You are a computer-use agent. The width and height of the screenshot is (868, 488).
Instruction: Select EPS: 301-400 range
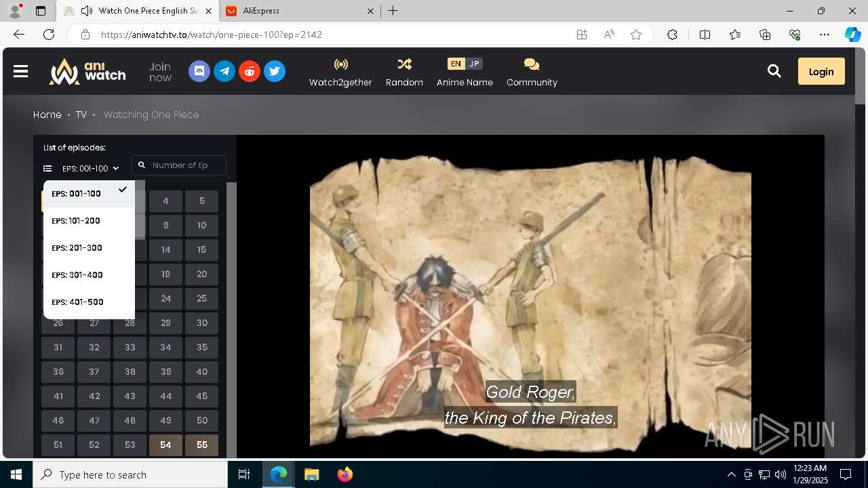point(89,275)
